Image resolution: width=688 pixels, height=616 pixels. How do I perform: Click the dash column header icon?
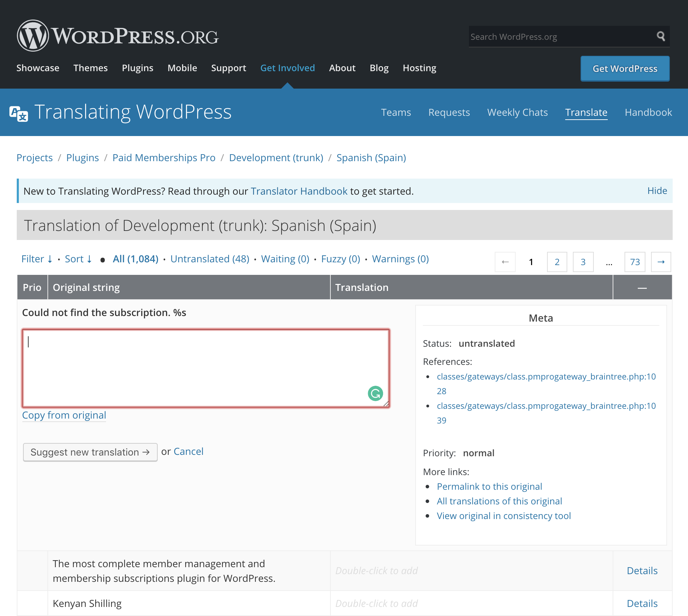click(x=642, y=288)
